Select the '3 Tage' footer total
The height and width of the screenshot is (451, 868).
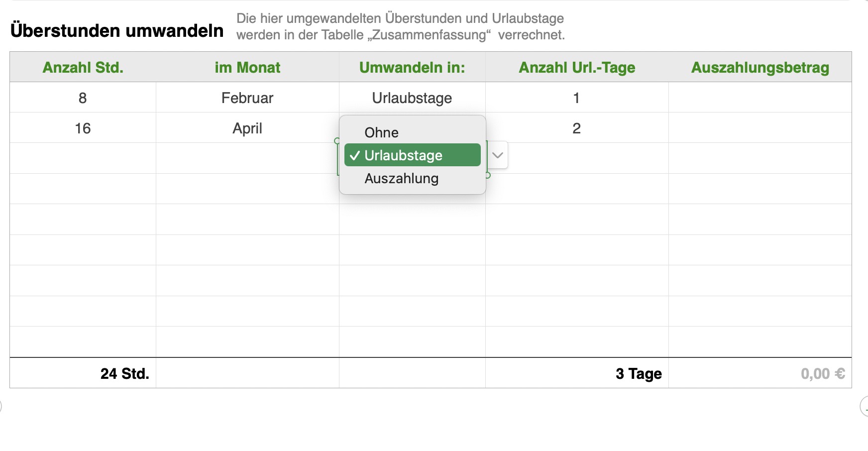pos(639,373)
